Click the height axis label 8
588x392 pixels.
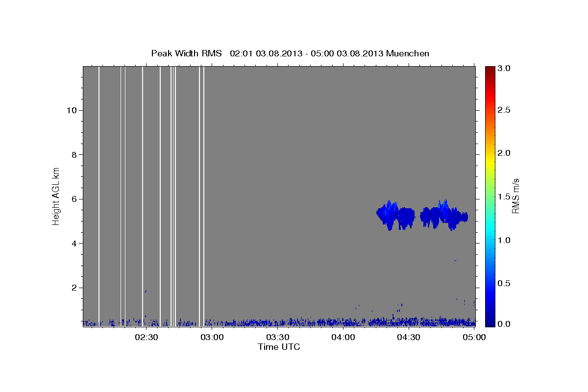click(73, 155)
